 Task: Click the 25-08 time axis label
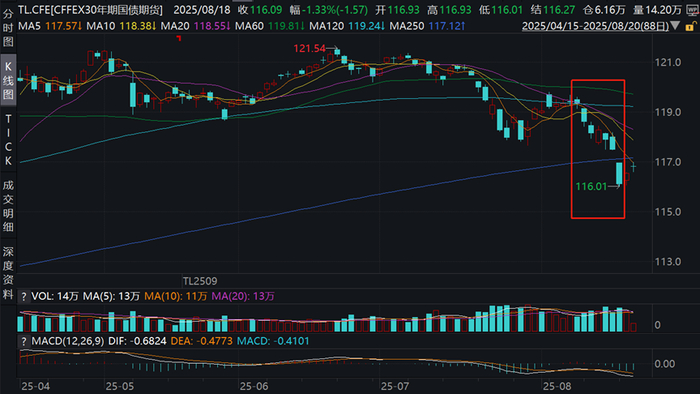(557, 386)
